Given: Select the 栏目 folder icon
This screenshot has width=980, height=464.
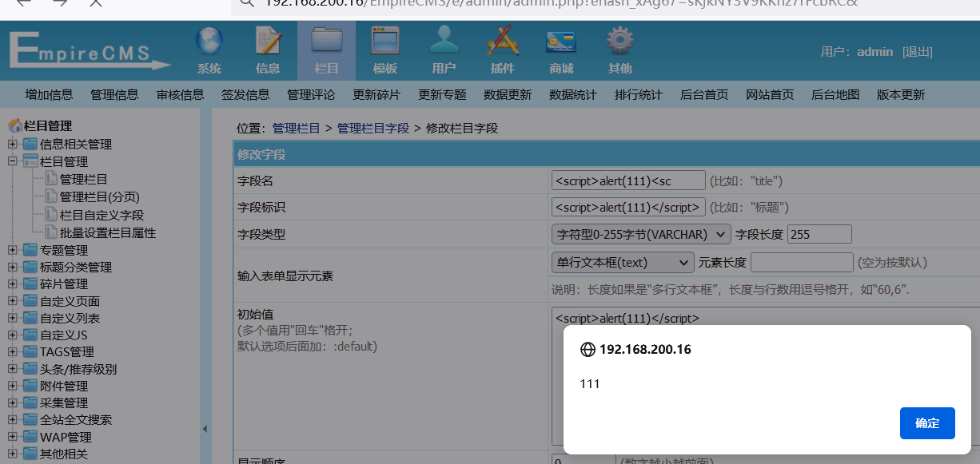Looking at the screenshot, I should [x=326, y=41].
